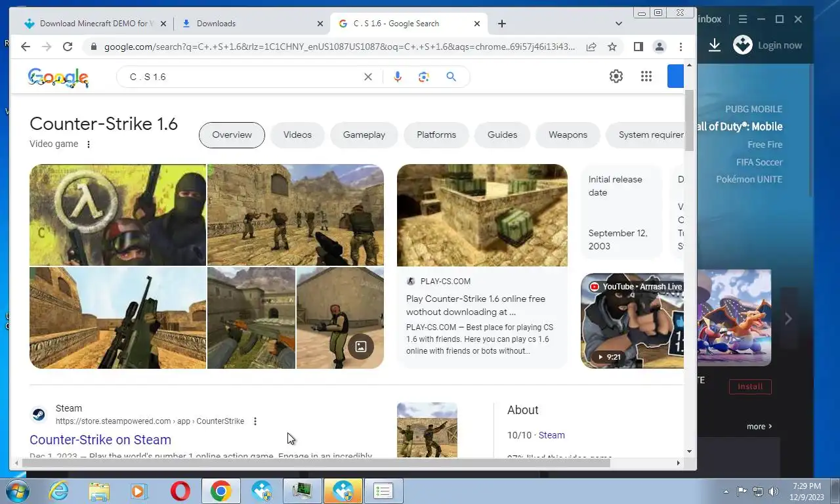The image size is (840, 504).
Task: Select the Overview chip
Action: pyautogui.click(x=232, y=135)
